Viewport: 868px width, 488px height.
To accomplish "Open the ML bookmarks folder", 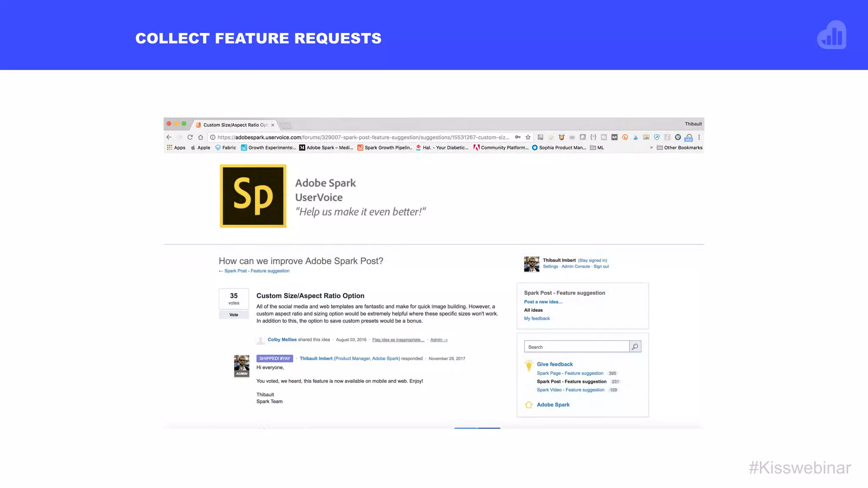I will click(597, 147).
